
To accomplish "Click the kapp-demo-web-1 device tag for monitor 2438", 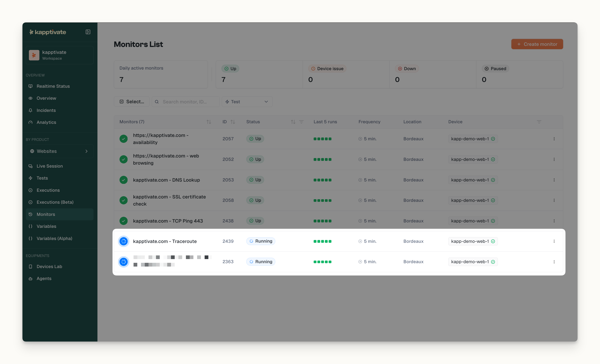I will (x=473, y=221).
